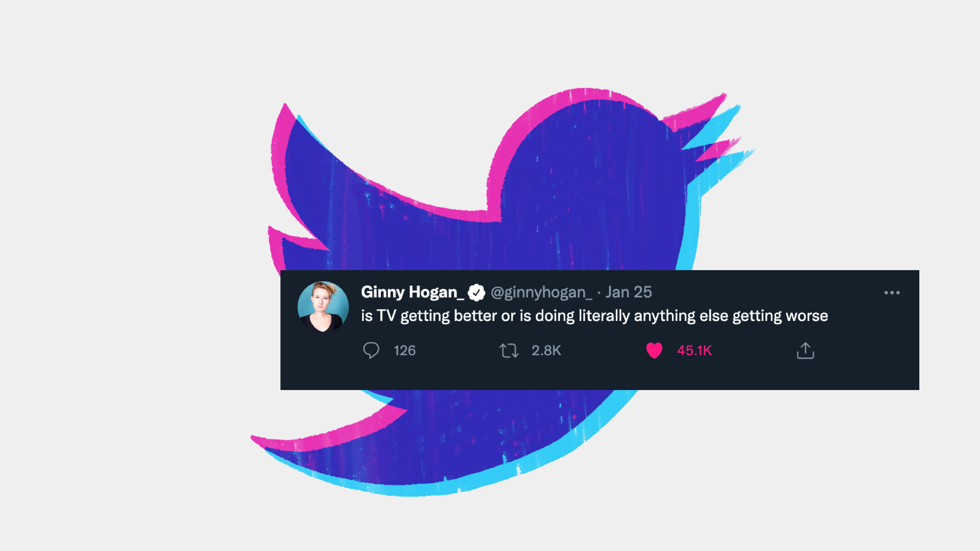
Task: Open the tweet via Jan 25 timestamp
Action: (629, 292)
